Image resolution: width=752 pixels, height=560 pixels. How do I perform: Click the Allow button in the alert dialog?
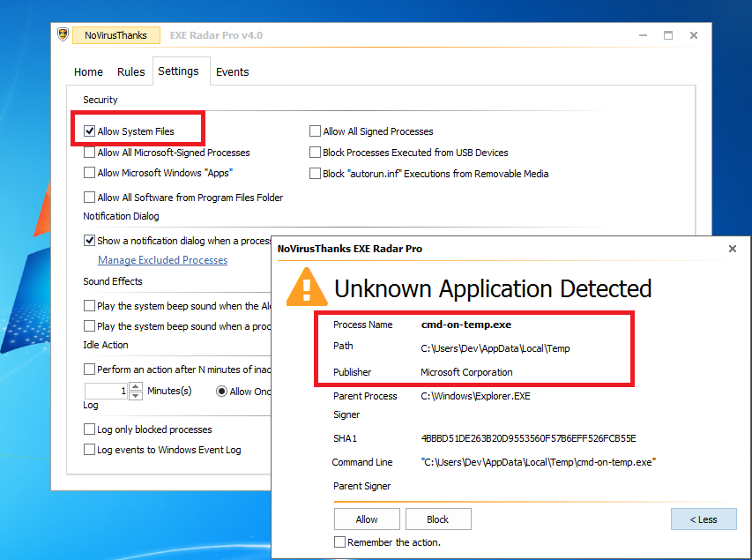click(x=367, y=519)
